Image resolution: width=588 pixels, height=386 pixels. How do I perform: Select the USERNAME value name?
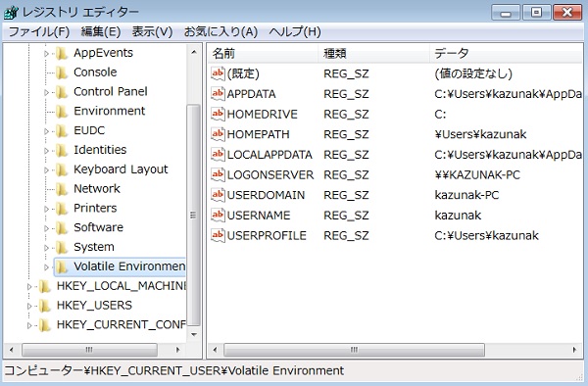[x=259, y=216]
